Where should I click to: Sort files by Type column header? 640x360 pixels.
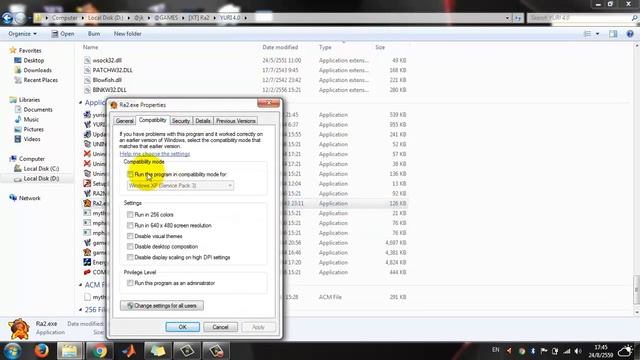click(x=325, y=47)
